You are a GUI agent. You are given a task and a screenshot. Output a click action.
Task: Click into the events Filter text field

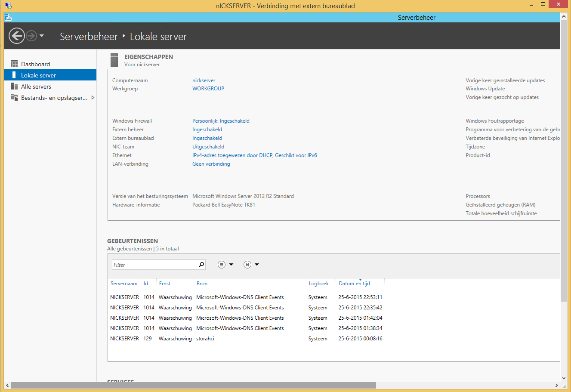click(154, 265)
